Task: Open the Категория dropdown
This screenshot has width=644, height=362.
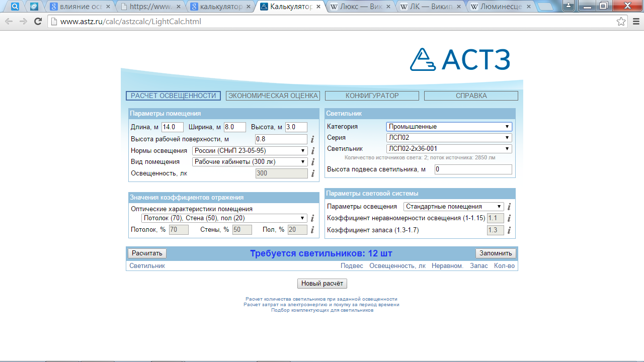Action: coord(449,127)
